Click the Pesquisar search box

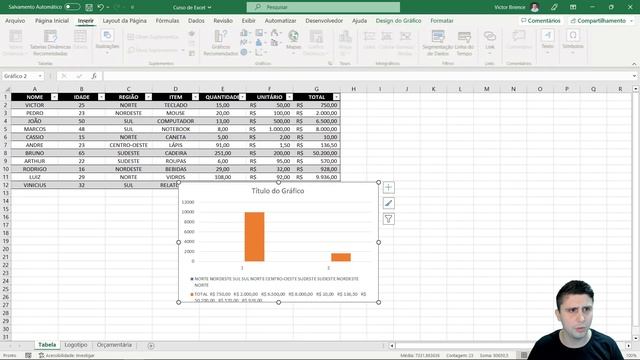pyautogui.click(x=323, y=7)
